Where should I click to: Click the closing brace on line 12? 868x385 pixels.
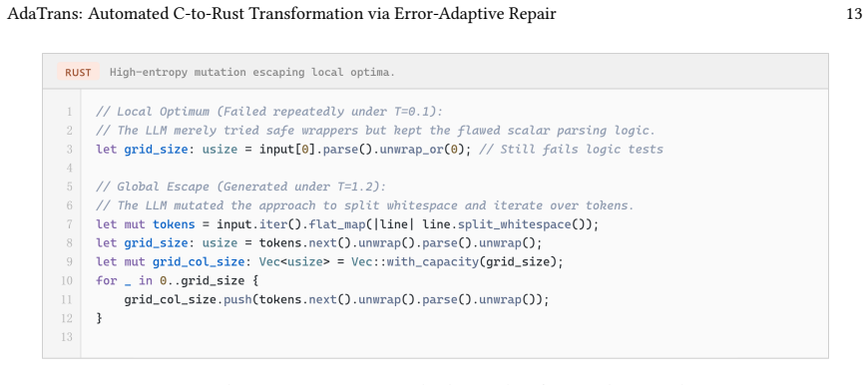(x=99, y=318)
